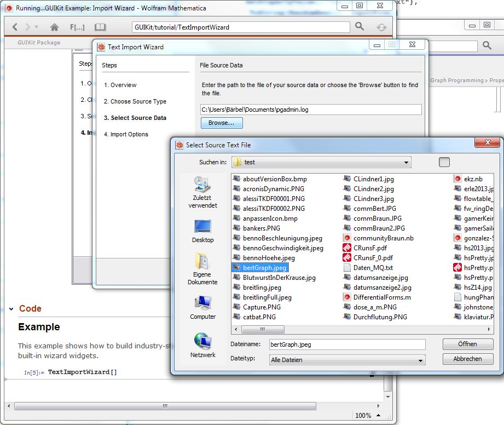The width and height of the screenshot is (504, 425).
Task: Click the toolbar button right of folder dropdown
Action: [x=444, y=162]
